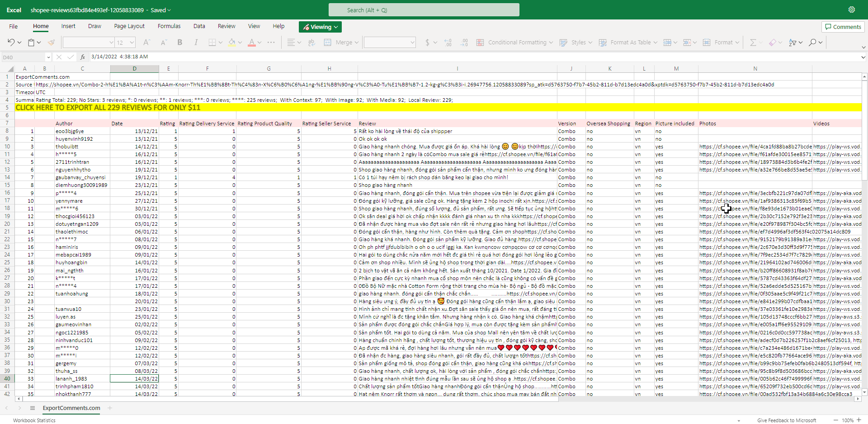Click the Select All corner triangle

[11, 69]
